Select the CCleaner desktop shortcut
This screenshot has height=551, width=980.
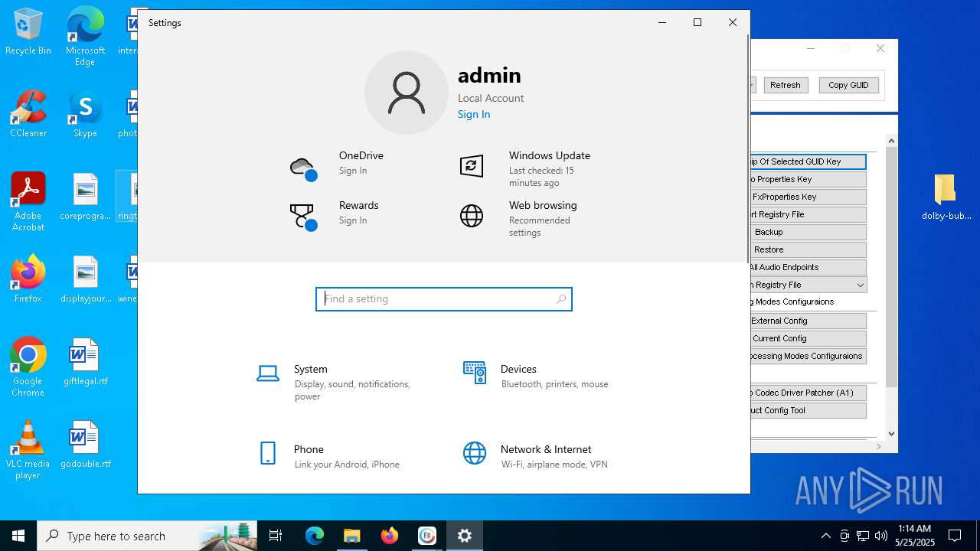point(28,115)
